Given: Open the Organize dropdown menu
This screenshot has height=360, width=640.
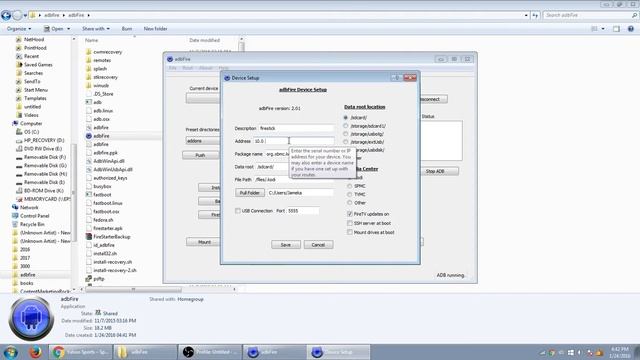Looking at the screenshot, I should 19,29.
